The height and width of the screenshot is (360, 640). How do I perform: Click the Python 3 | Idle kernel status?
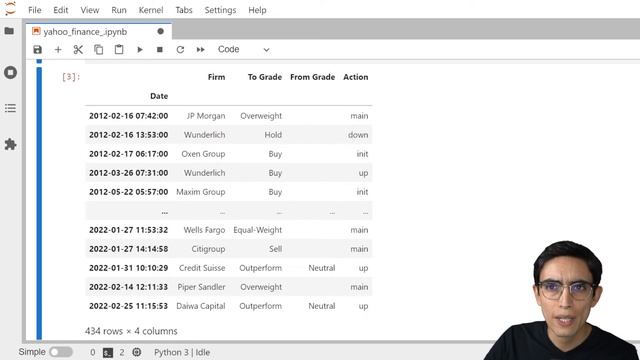coord(182,352)
